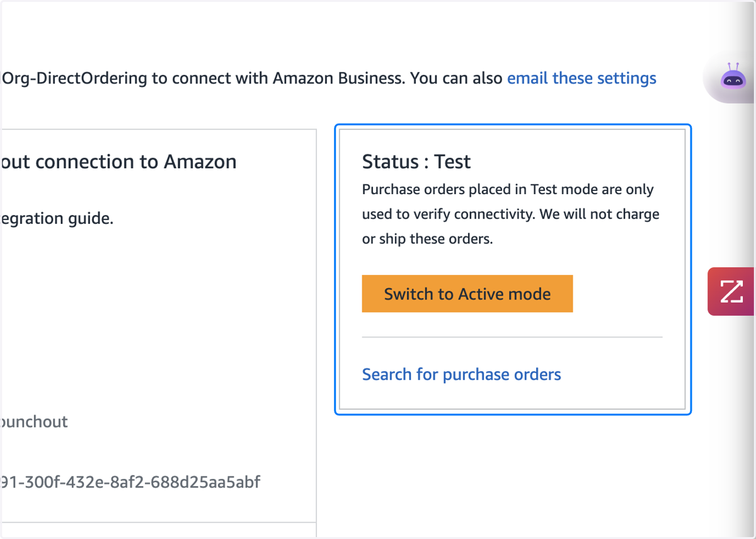Click the word 'Test' in the status heading
Image resolution: width=756 pixels, height=539 pixels.
(452, 162)
